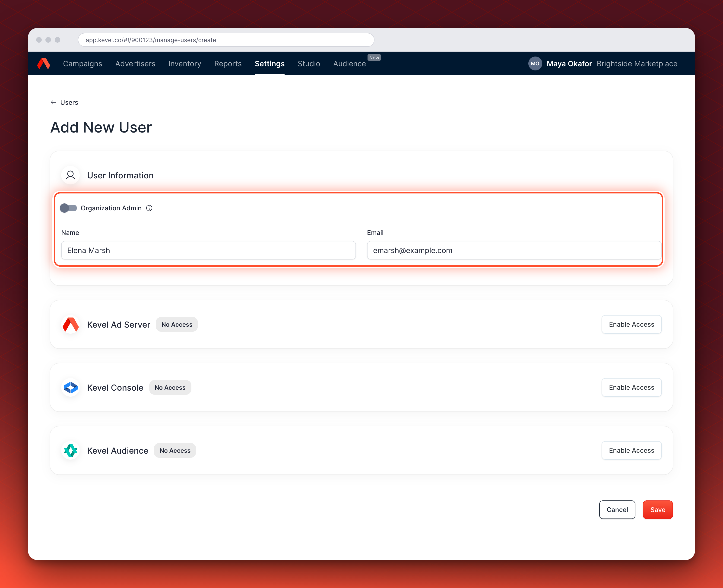Click the Maya Okafor user name
723x588 pixels.
[569, 64]
